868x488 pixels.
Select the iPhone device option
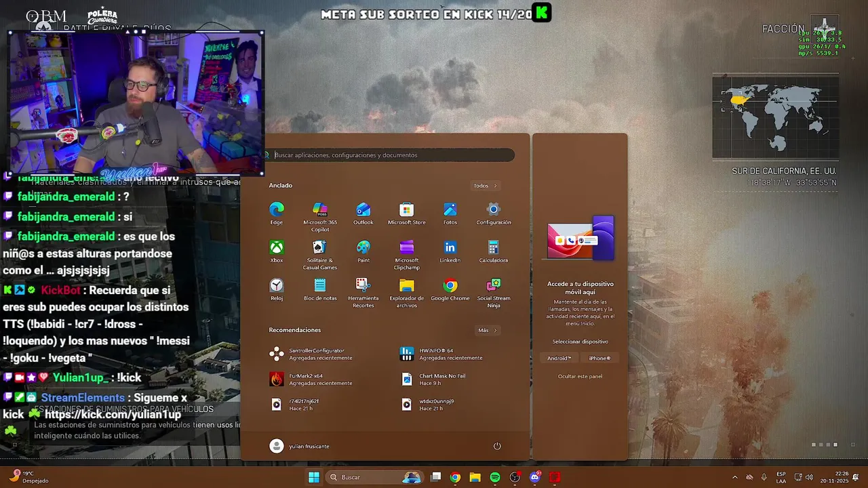click(599, 359)
